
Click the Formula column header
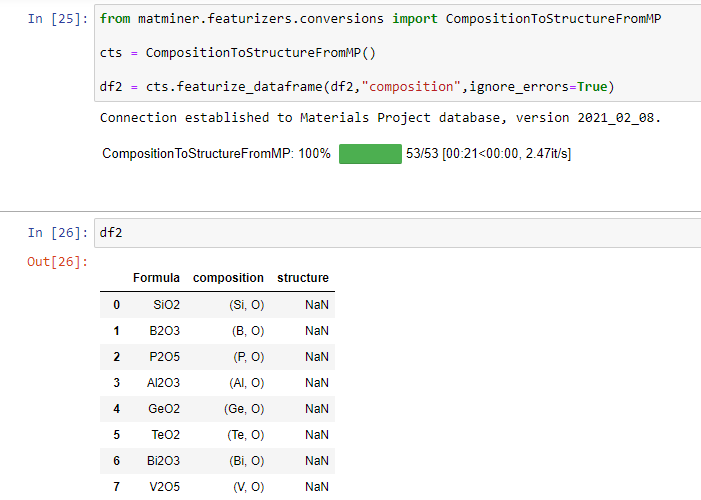(156, 278)
